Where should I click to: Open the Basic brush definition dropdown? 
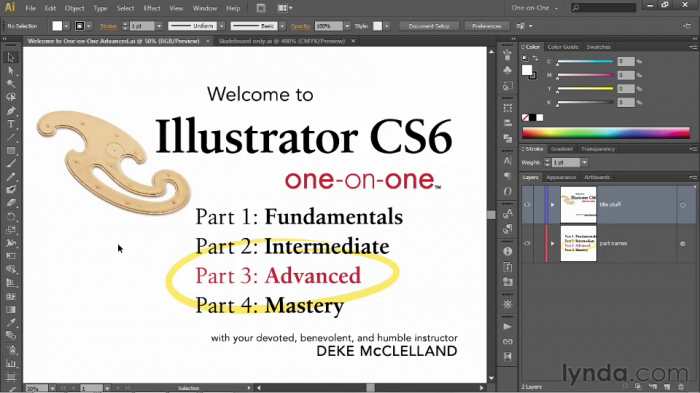282,26
